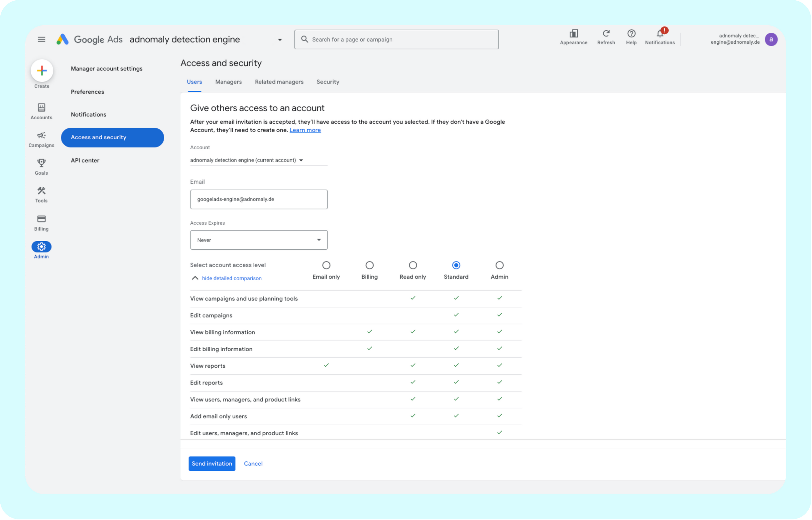
Task: Select the Email only radio button
Action: pyautogui.click(x=326, y=265)
